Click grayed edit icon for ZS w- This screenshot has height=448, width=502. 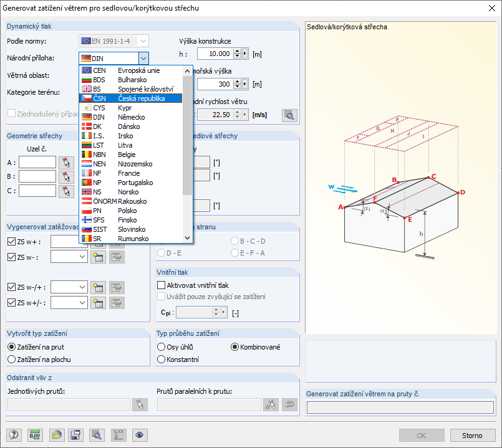[117, 257]
